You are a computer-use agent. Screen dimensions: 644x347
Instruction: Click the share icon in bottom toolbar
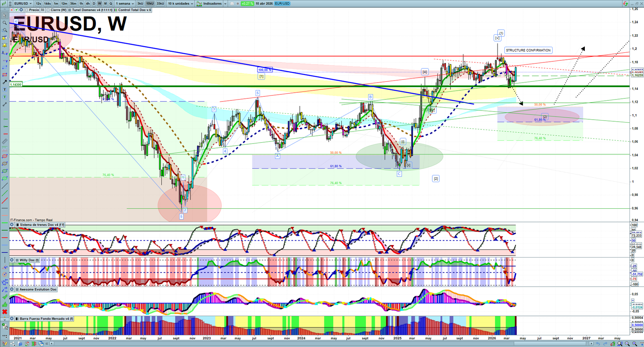point(14,344)
